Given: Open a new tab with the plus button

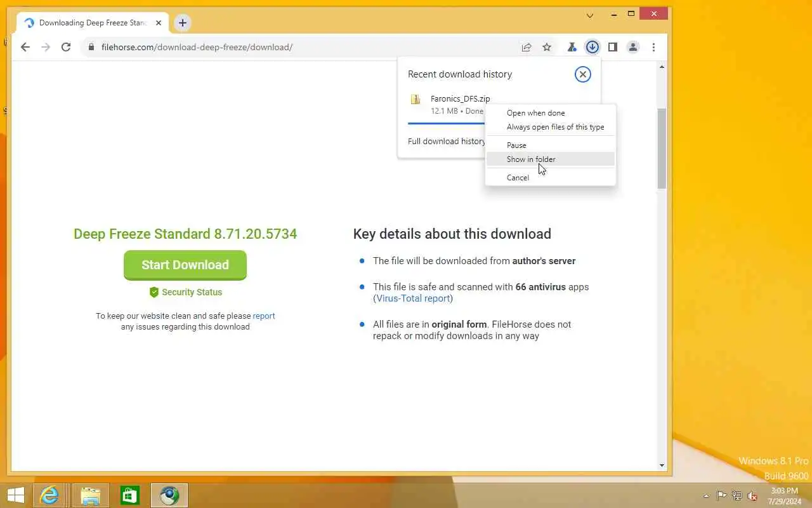Looking at the screenshot, I should 183,23.
